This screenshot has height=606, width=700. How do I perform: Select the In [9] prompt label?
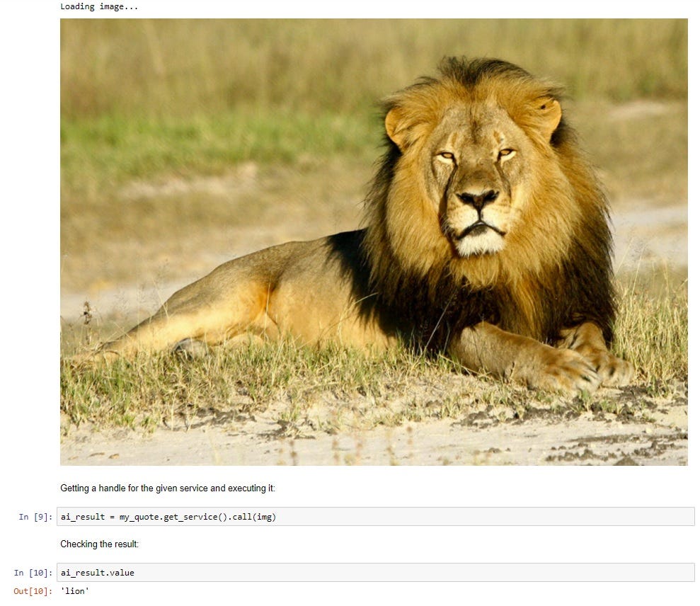click(x=35, y=517)
